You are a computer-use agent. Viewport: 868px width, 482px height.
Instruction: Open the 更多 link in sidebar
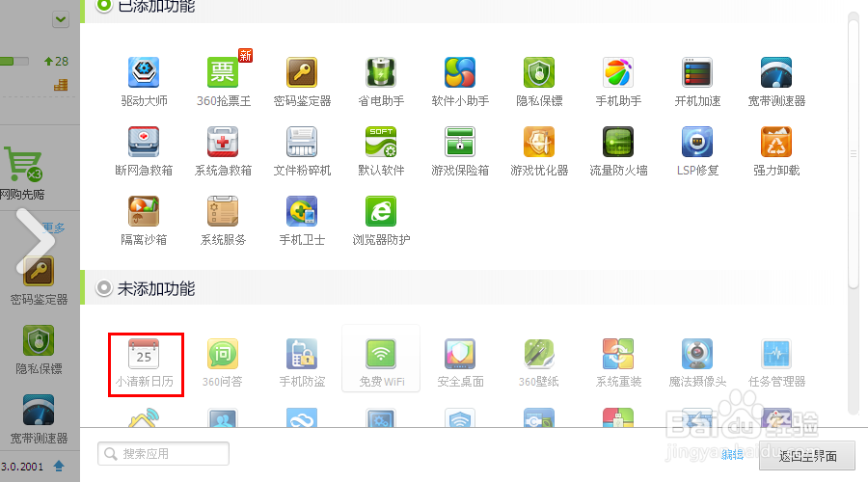[x=54, y=228]
